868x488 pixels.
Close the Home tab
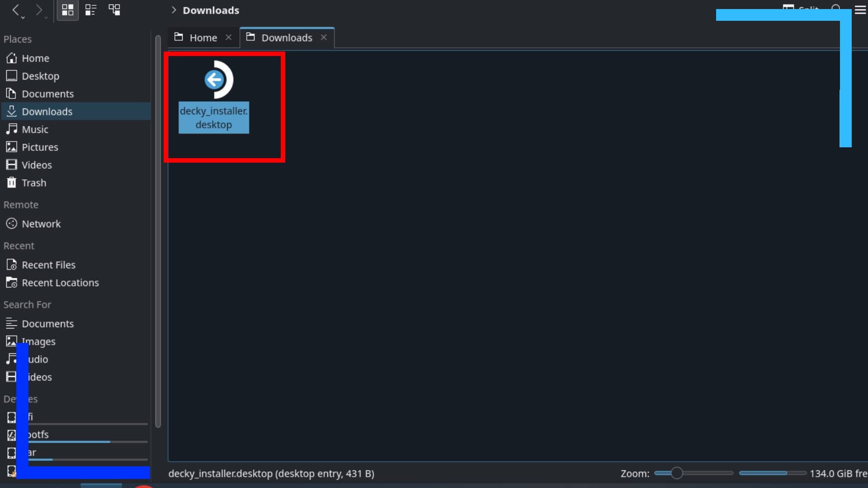tap(229, 38)
